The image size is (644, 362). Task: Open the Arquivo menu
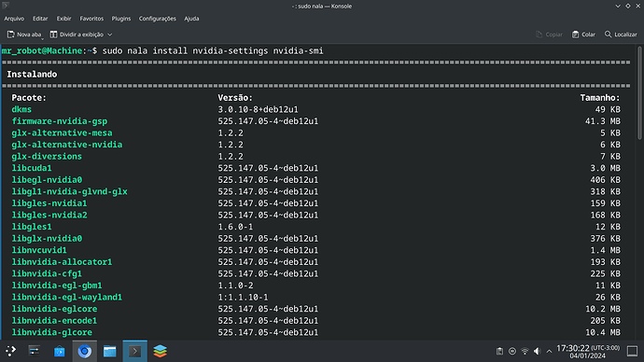[x=14, y=19]
